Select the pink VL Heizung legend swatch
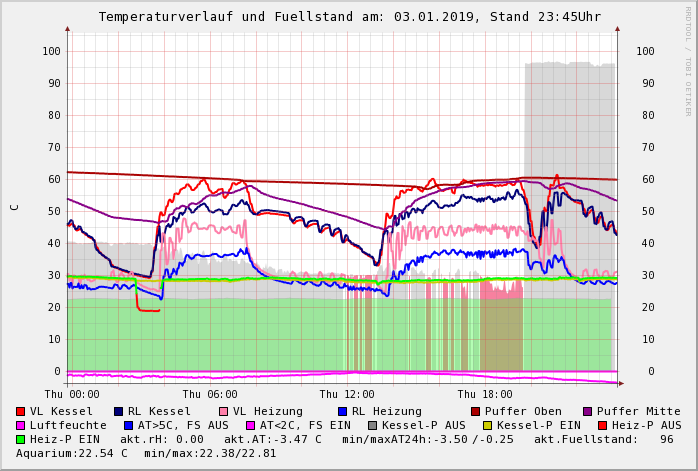The image size is (698, 471). 223,411
